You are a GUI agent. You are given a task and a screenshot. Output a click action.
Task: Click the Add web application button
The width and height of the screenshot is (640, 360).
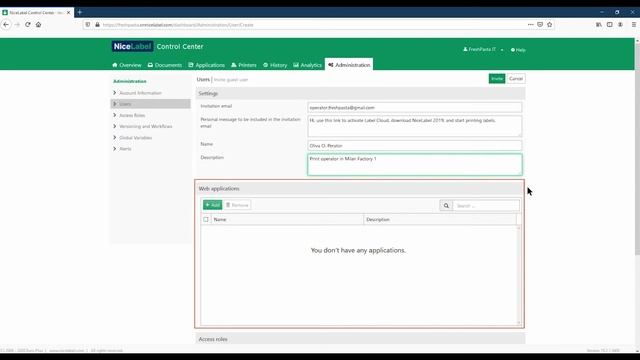tap(213, 205)
